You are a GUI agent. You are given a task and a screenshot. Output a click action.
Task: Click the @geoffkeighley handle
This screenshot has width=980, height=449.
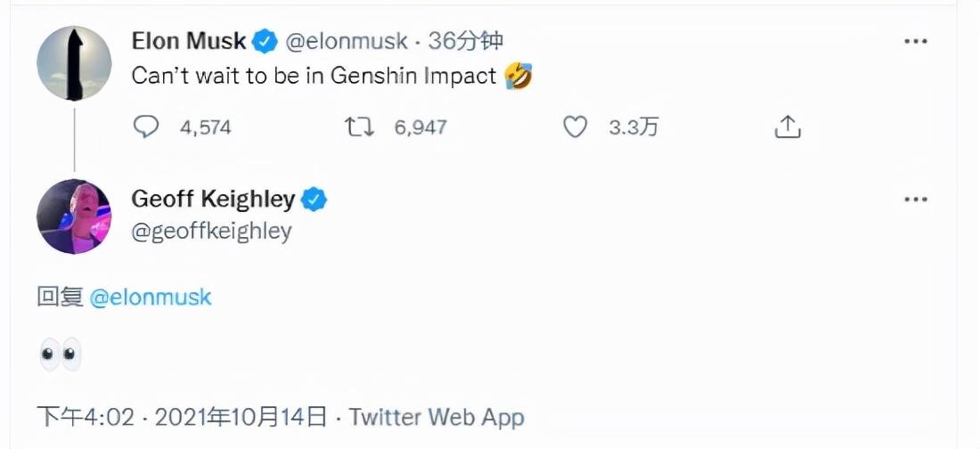coord(211,232)
